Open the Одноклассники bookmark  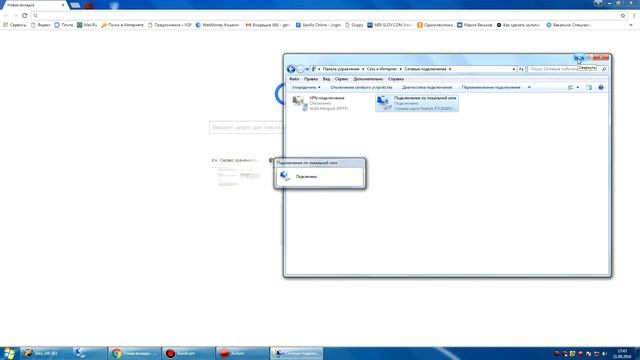click(x=435, y=25)
